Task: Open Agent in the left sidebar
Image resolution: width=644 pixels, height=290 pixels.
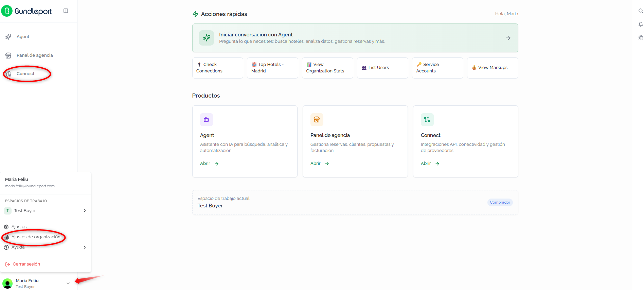Action: coord(23,37)
